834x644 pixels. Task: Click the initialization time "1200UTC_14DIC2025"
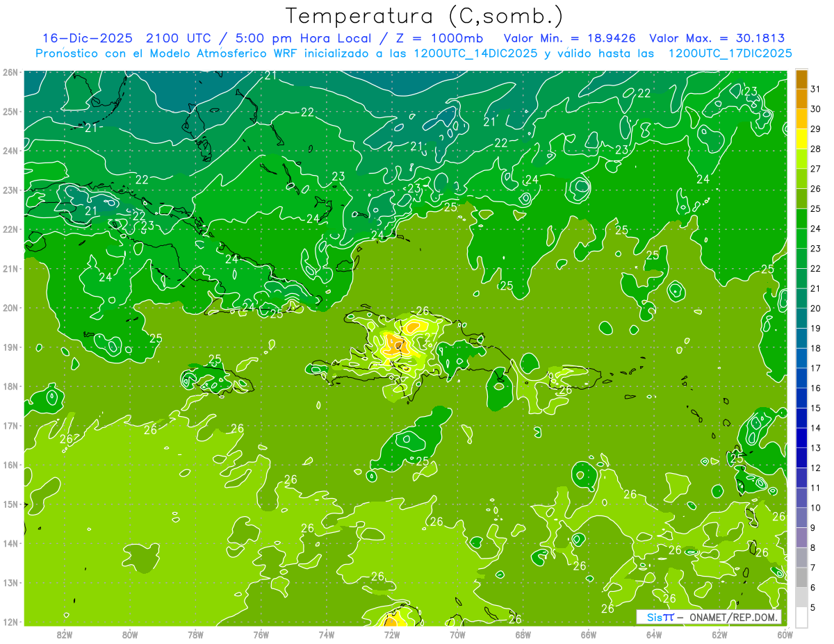click(476, 53)
